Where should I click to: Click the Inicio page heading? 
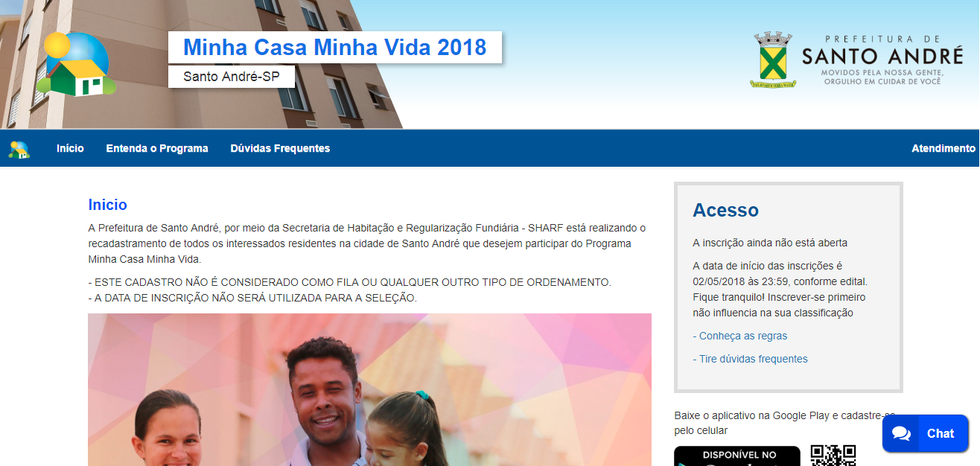[108, 205]
